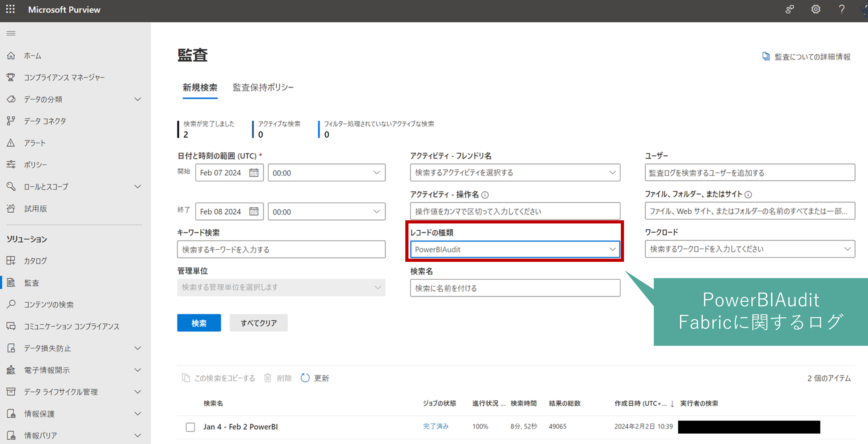Open the app launcher waffle icon
The height and width of the screenshot is (444, 868).
click(10, 9)
